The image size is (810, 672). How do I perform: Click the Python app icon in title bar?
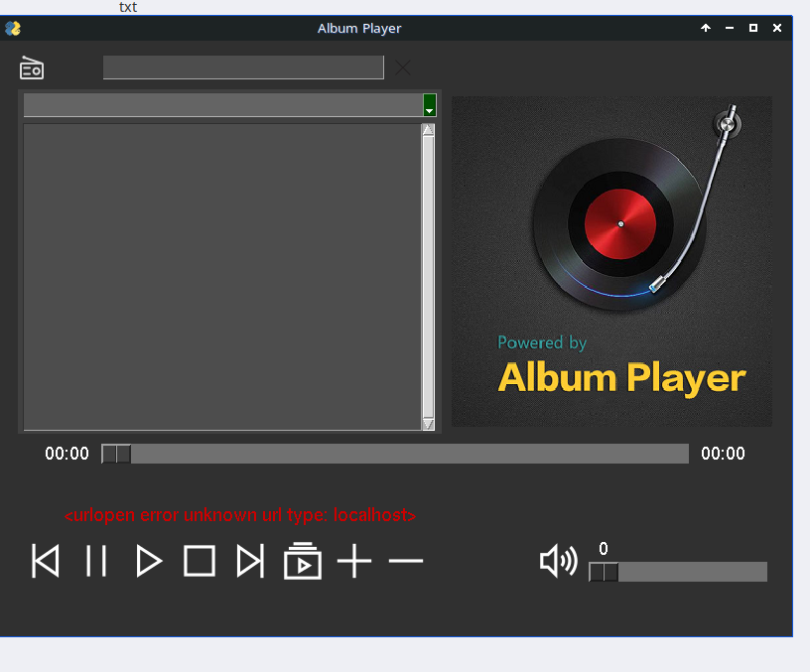coord(13,28)
